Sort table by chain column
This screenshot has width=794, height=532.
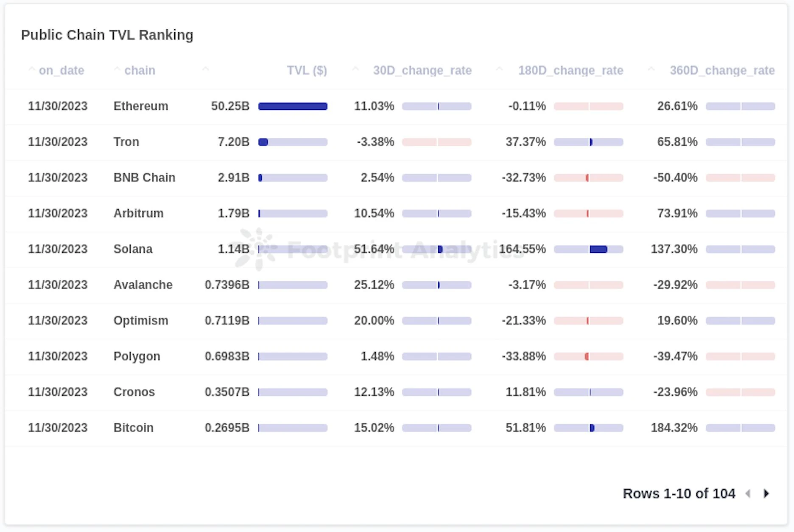(140, 70)
